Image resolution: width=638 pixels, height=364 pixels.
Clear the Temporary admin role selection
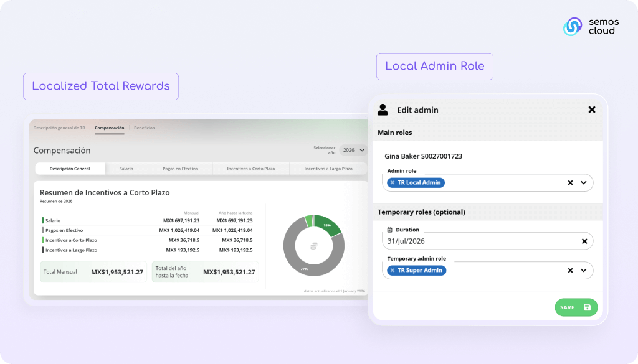click(x=570, y=271)
